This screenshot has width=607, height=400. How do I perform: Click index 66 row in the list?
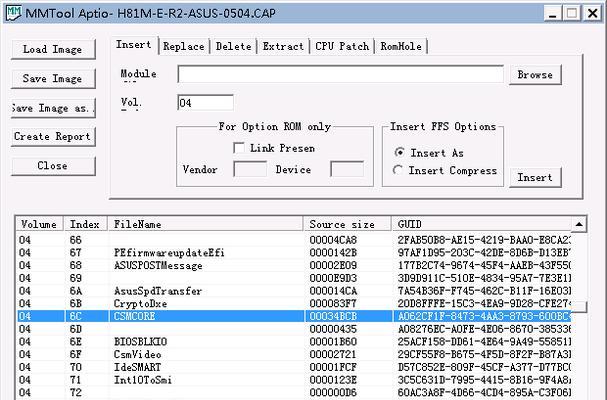[x=294, y=240]
